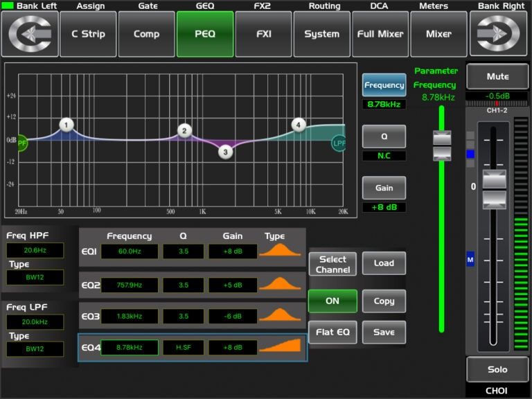Click the +8 dB value under Gain button
532x399 pixels.
pyautogui.click(x=384, y=207)
